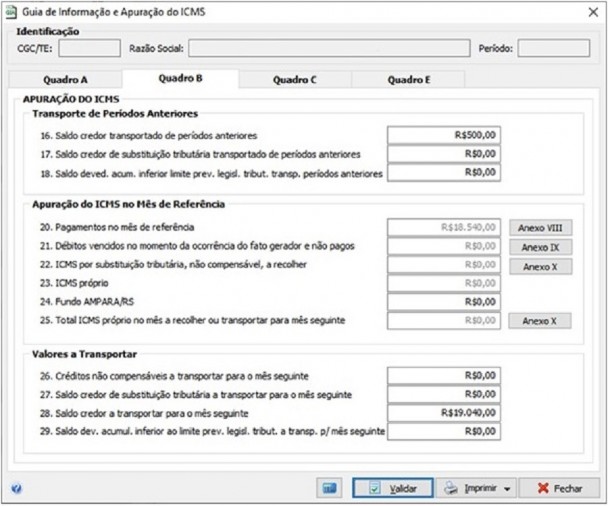Click the Fundo AMPARA/RS value field
The height and width of the screenshot is (506, 608).
tap(443, 302)
